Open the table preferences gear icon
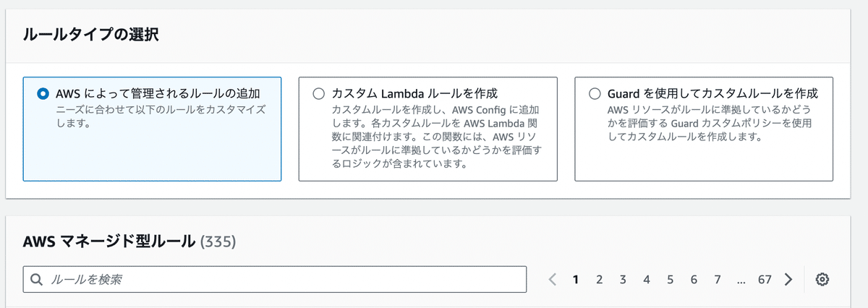 (821, 280)
